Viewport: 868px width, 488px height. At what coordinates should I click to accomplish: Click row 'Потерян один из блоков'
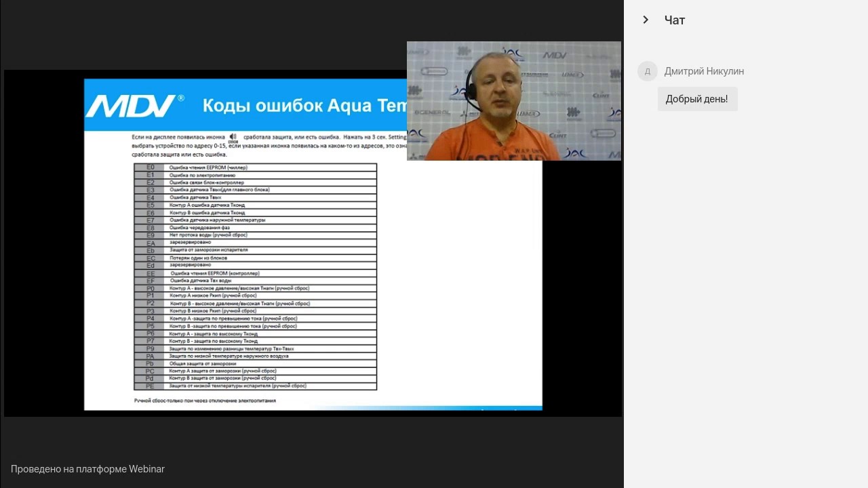(x=255, y=258)
